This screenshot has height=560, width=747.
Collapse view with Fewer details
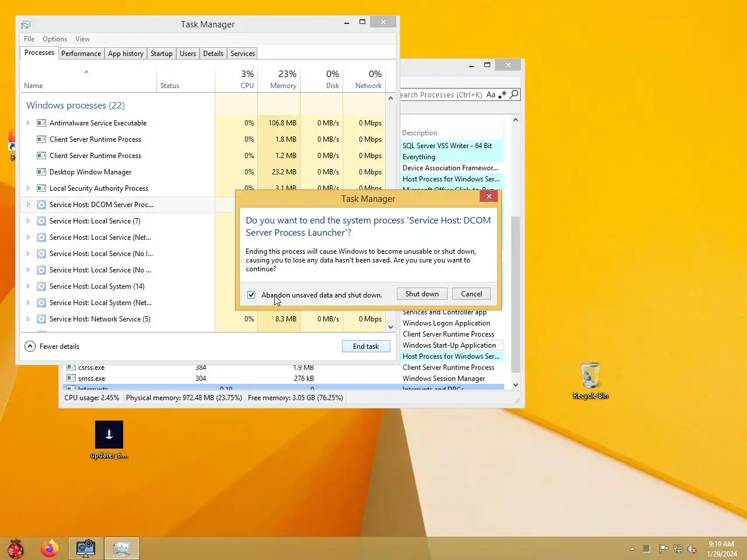click(52, 346)
